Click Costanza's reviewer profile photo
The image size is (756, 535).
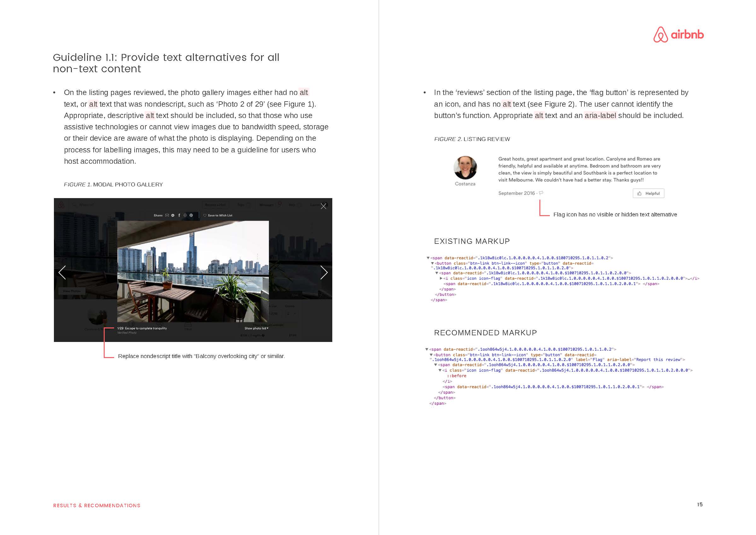[x=465, y=168]
